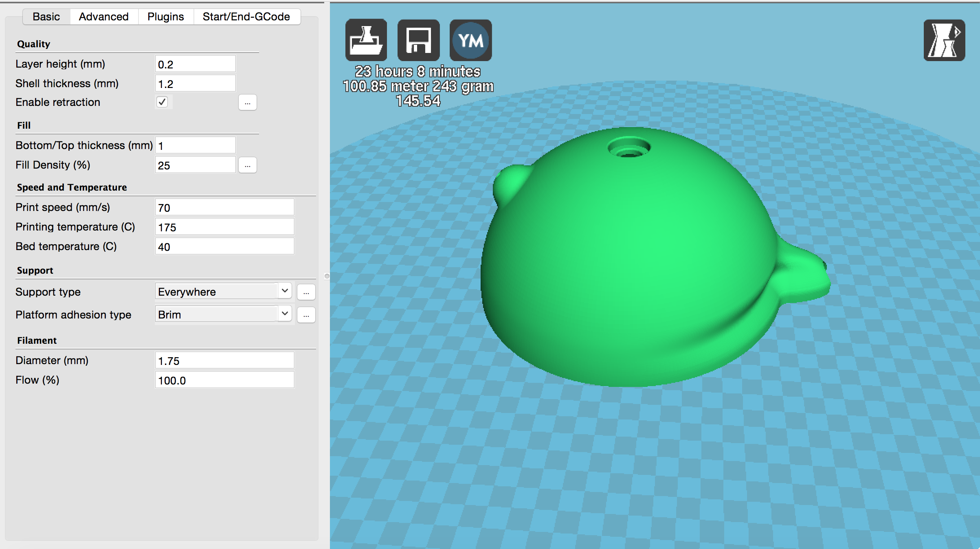
Task: Click the Printing temperature field
Action: [224, 227]
